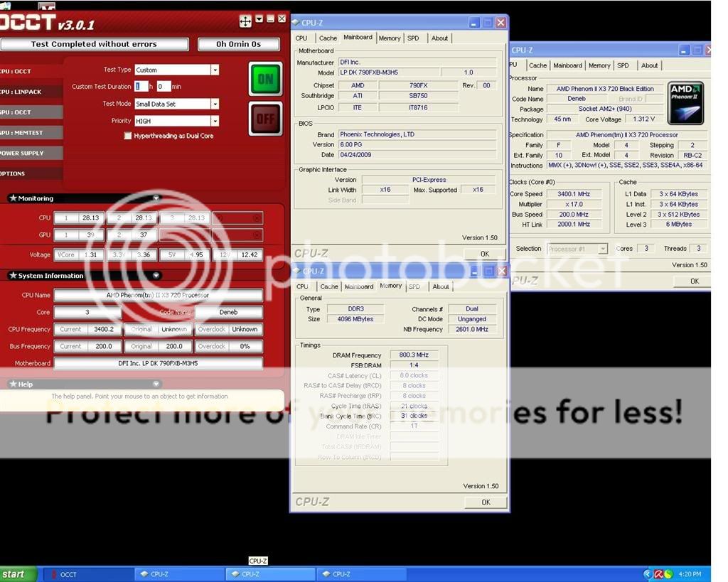Click the AMD Phenom II logo in CPU-Z
This screenshot has width=728, height=582.
coord(686,103)
